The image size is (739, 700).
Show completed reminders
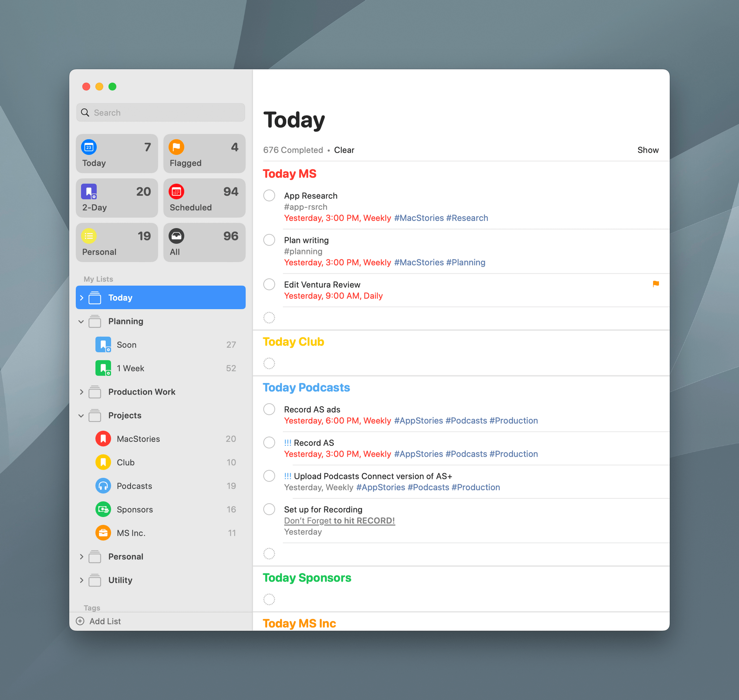tap(648, 149)
